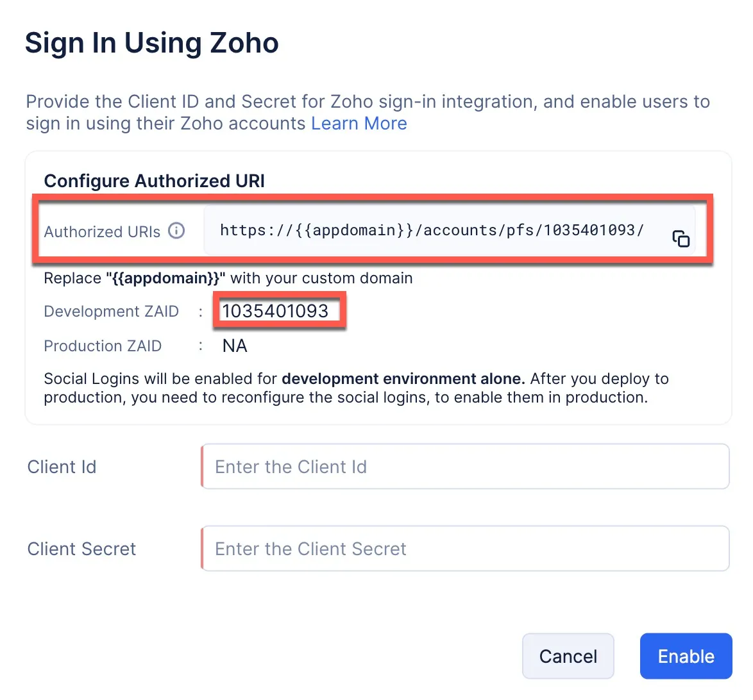Screen dimensions: 753x700
Task: Click the Production ZAID value NA
Action: coord(235,346)
